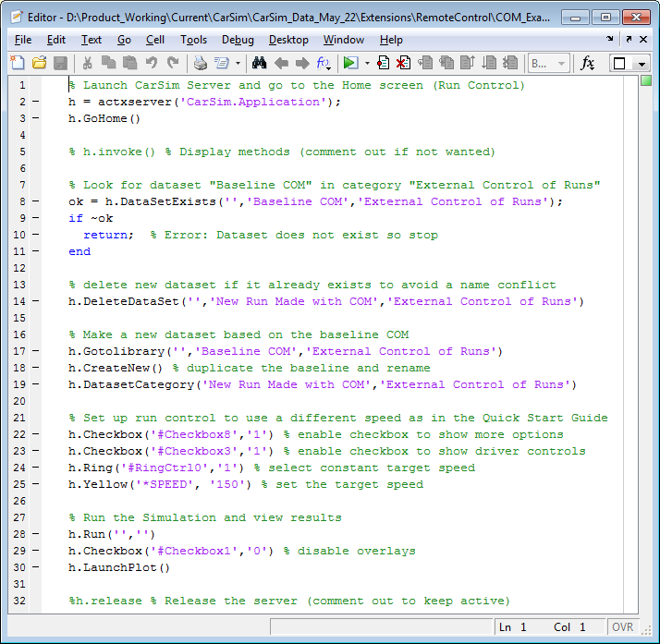
Task: Click 'actxserver' on line 2
Action: 135,102
